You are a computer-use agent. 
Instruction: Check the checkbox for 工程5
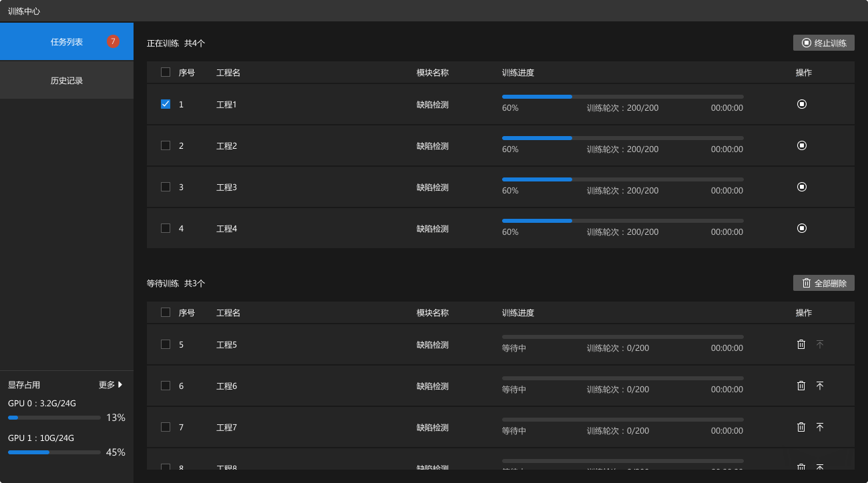click(x=166, y=344)
